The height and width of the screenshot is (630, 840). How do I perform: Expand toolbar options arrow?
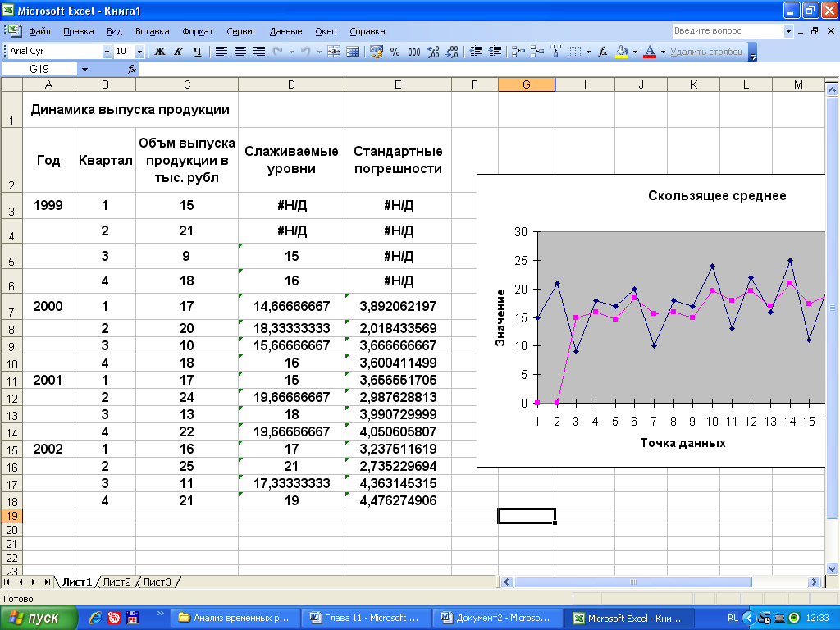(753, 52)
